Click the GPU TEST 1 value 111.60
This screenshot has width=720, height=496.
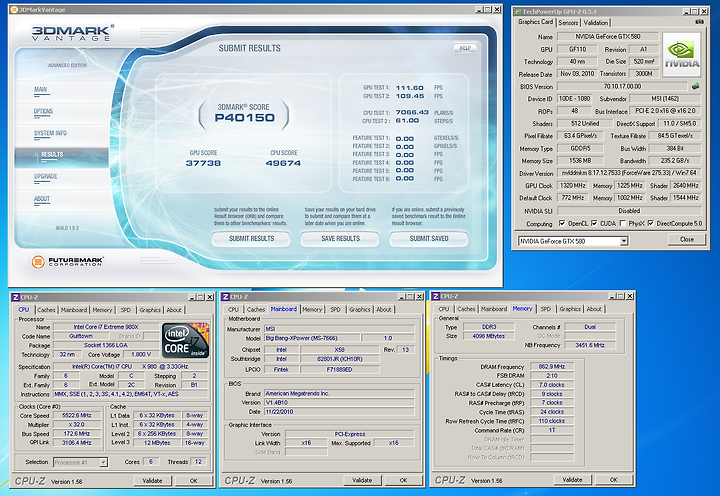click(410, 88)
